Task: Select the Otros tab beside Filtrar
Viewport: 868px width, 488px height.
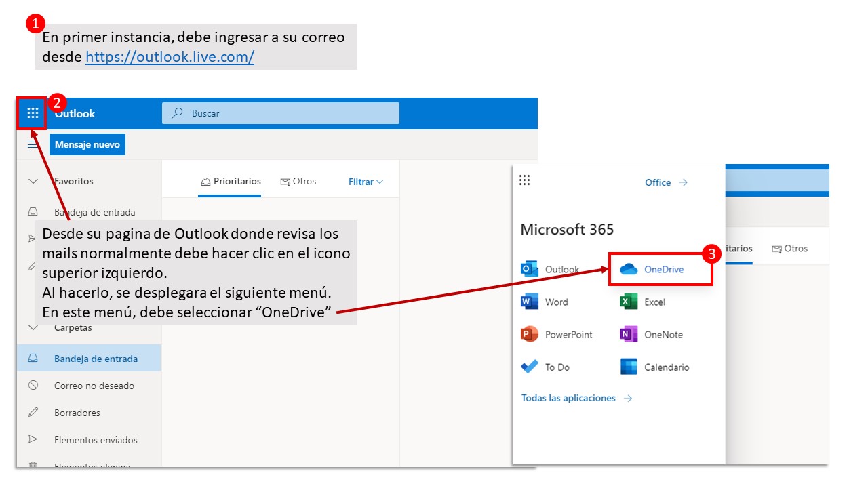Action: point(298,182)
